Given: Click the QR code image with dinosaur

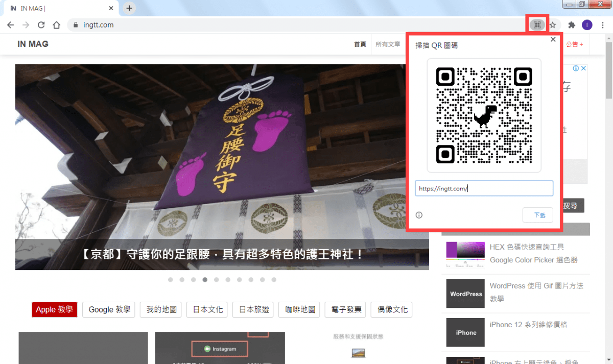Looking at the screenshot, I should [x=484, y=115].
